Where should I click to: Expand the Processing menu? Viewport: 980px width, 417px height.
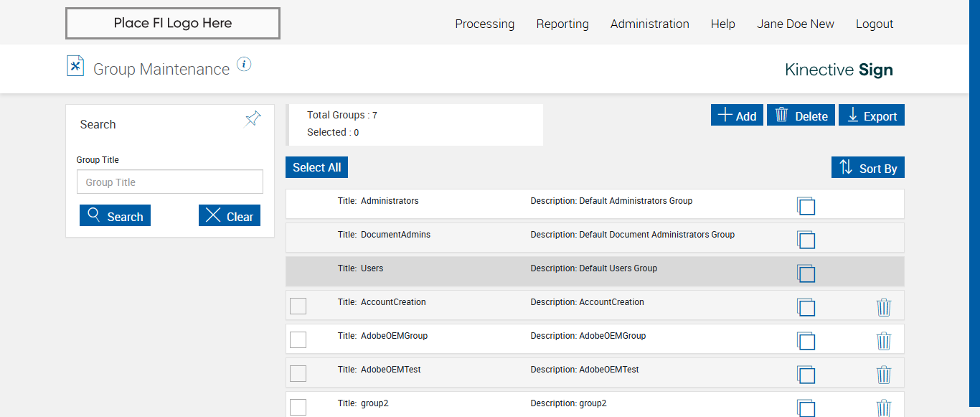tap(484, 24)
